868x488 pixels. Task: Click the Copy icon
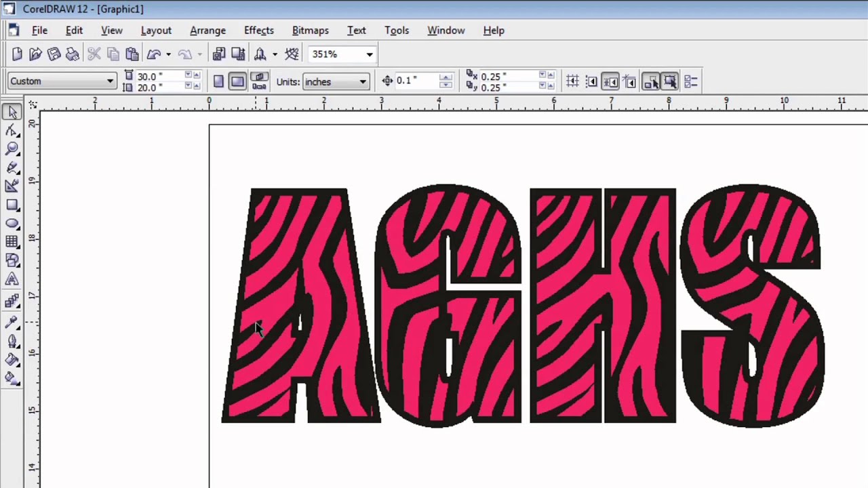[x=113, y=54]
